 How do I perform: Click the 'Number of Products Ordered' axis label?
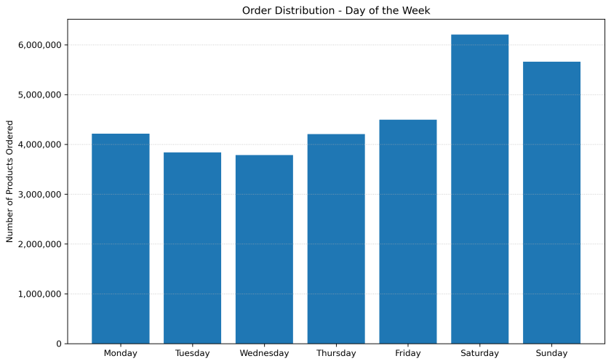[x=10, y=182]
